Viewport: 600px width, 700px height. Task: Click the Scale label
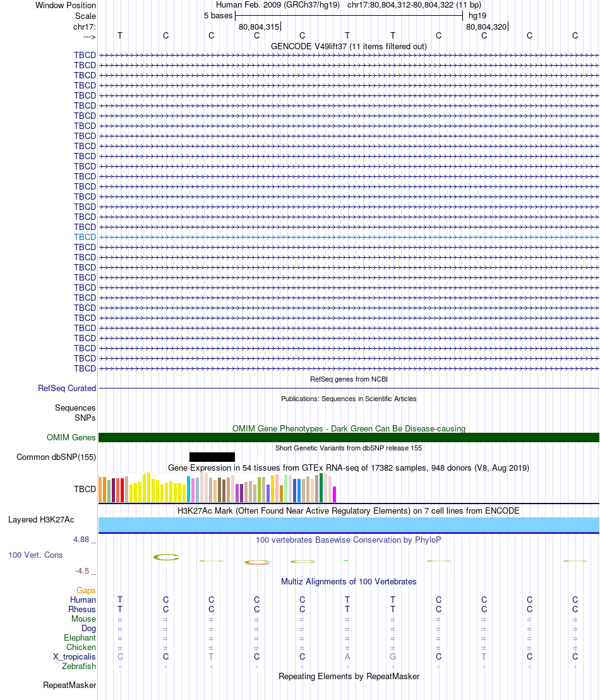pos(85,16)
